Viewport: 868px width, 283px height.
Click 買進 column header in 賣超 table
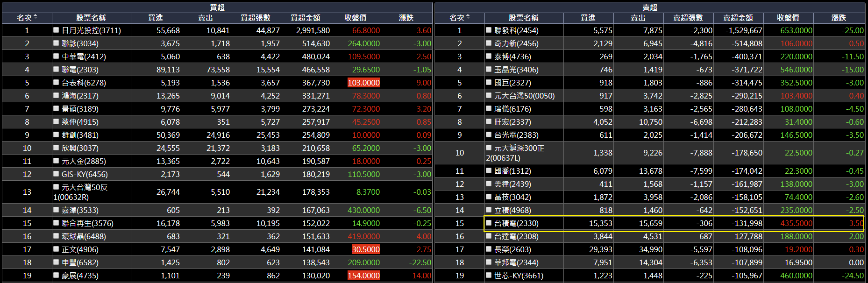point(588,18)
